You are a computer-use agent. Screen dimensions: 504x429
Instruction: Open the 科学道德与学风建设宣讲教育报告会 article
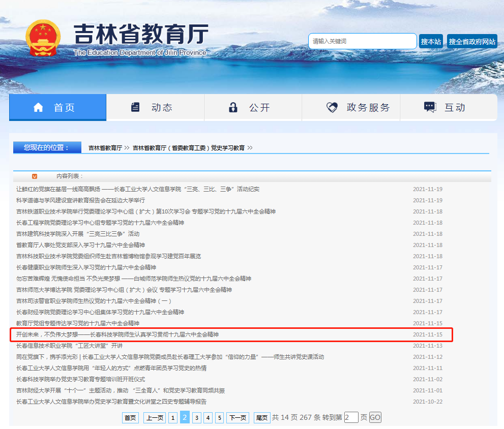(80, 200)
